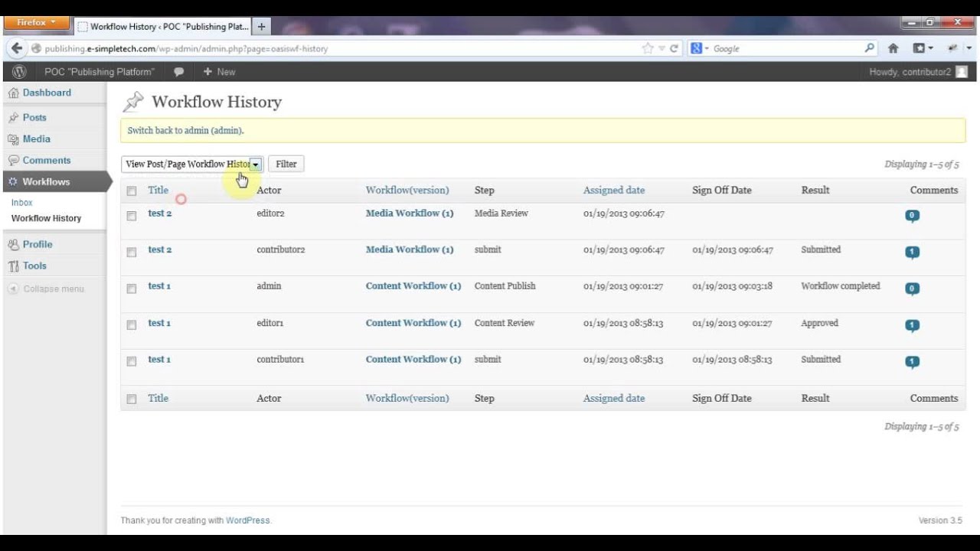Click the Media icon in sidebar
980x551 pixels.
[13, 139]
